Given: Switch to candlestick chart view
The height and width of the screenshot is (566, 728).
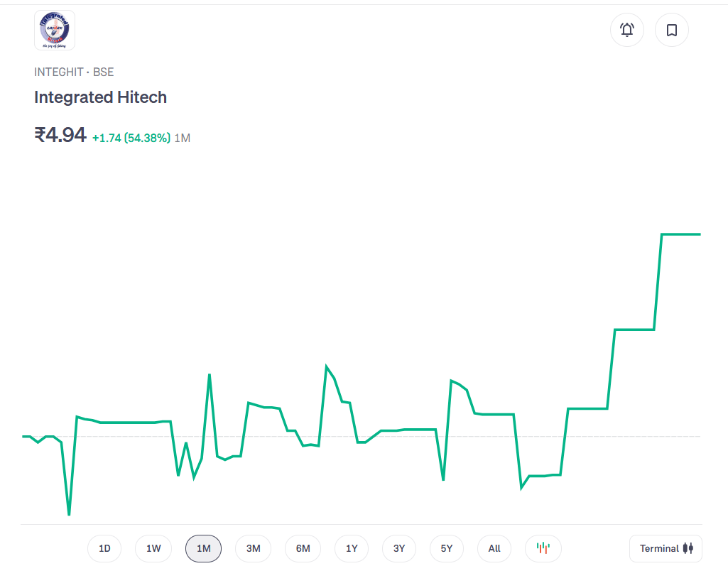Looking at the screenshot, I should tap(543, 548).
